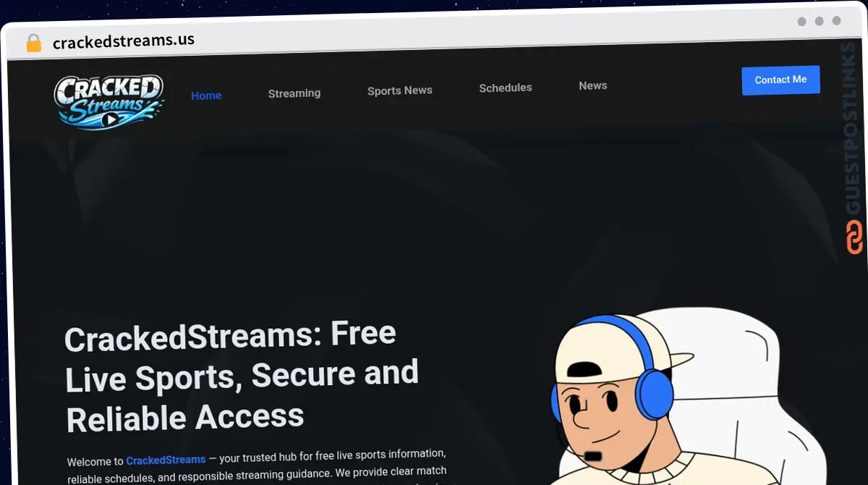
Task: Click the crackedstreams.us address text
Action: tap(124, 41)
